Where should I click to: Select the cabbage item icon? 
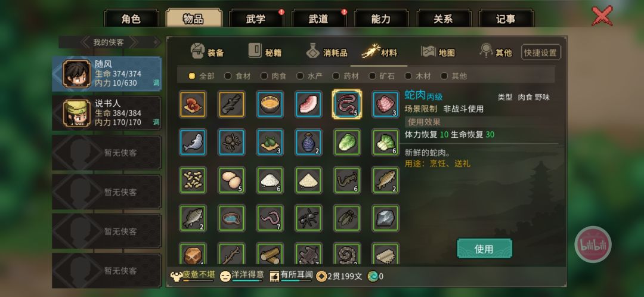347,142
